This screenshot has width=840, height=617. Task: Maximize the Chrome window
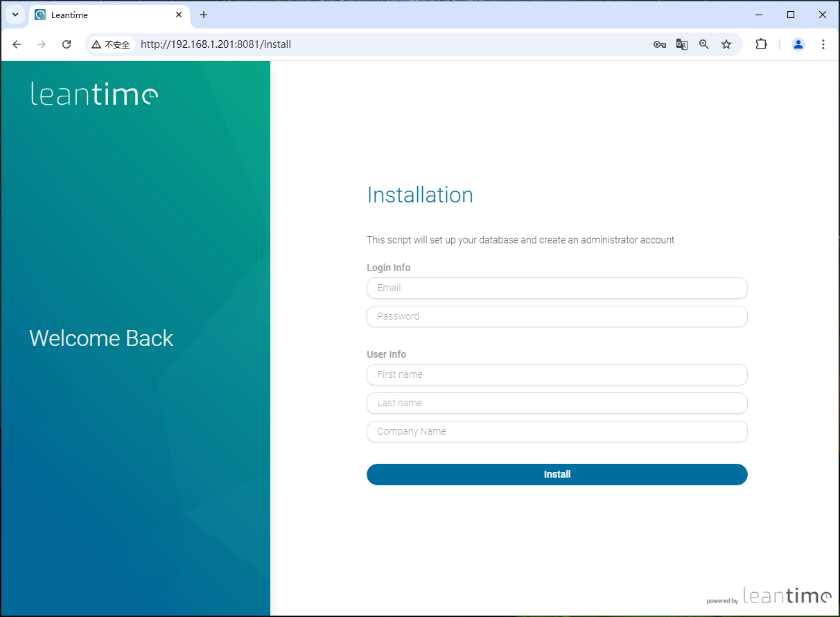(x=791, y=15)
